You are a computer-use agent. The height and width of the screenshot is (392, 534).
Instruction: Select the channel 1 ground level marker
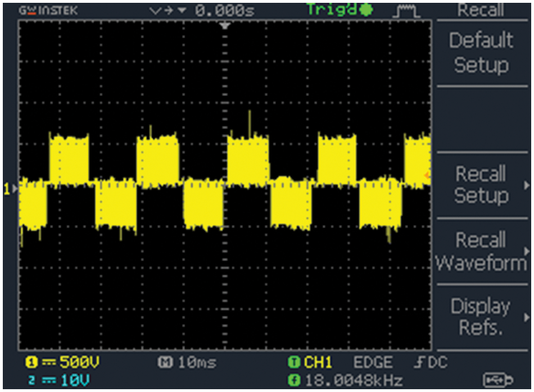point(8,190)
